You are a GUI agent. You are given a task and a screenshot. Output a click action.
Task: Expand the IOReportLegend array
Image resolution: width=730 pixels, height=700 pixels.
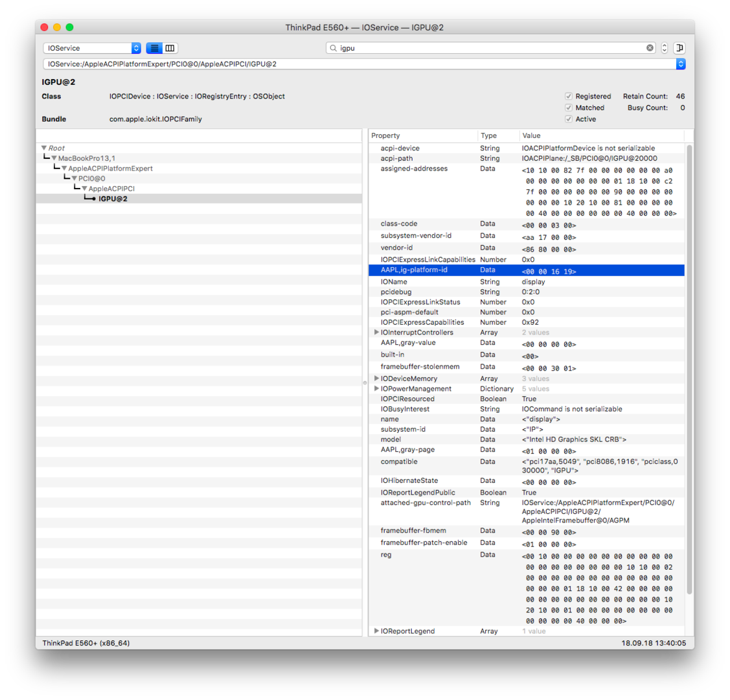[x=376, y=631]
